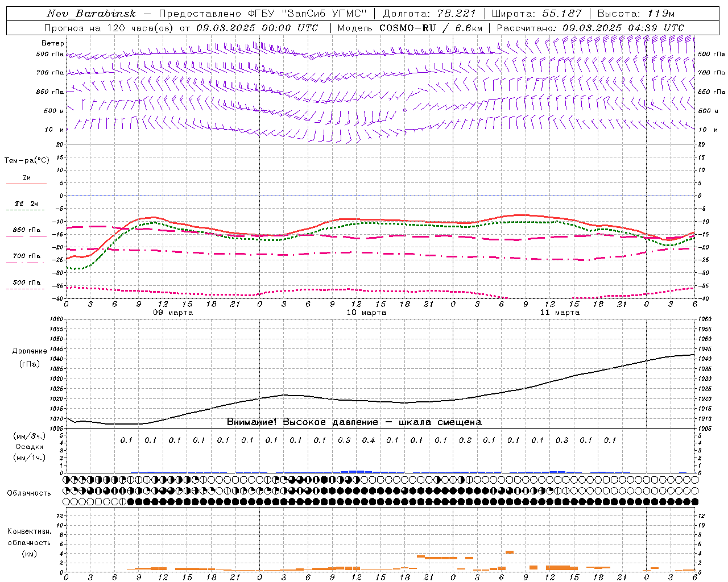Click the dotted line sample under '500 гПа' temperature legend
This screenshot has width=728, height=582.
(x=25, y=289)
